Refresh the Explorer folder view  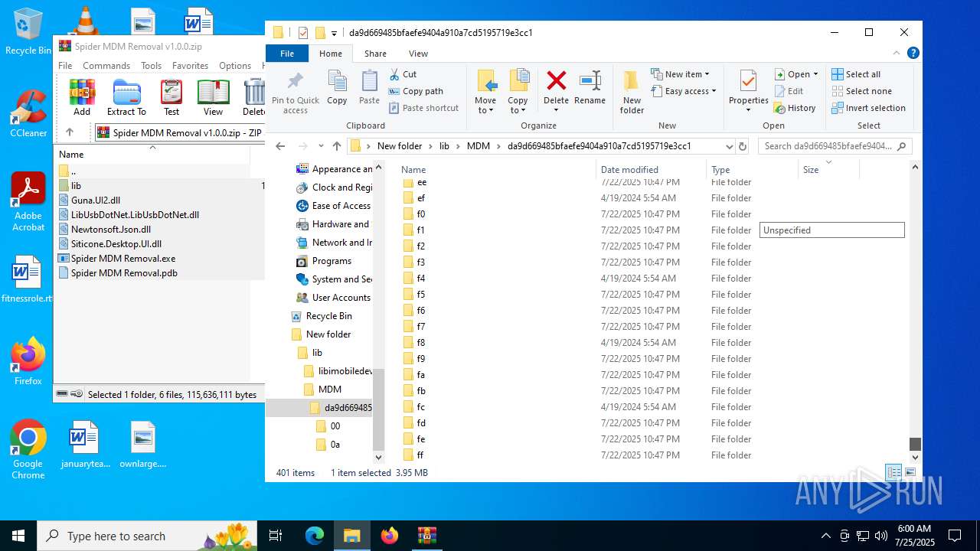pyautogui.click(x=742, y=146)
